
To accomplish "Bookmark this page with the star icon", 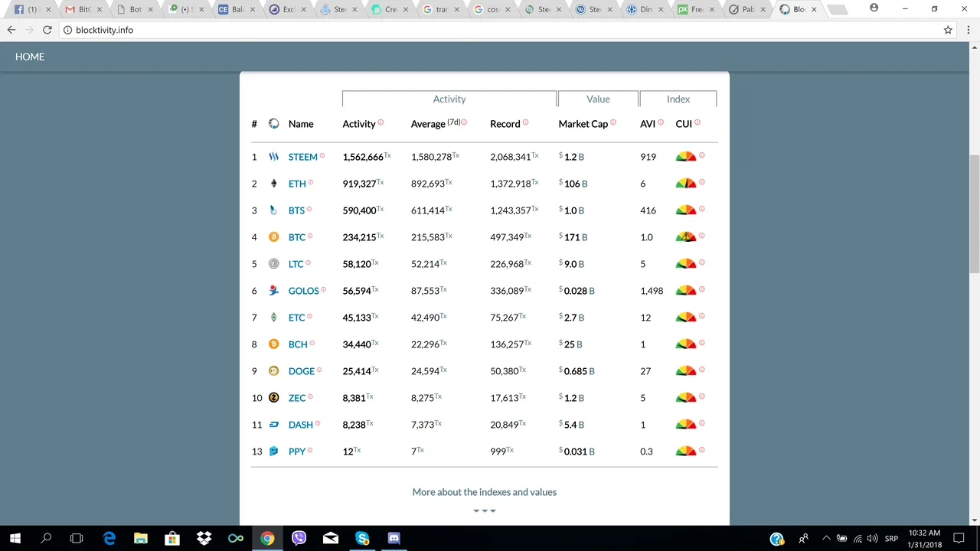I will click(948, 30).
